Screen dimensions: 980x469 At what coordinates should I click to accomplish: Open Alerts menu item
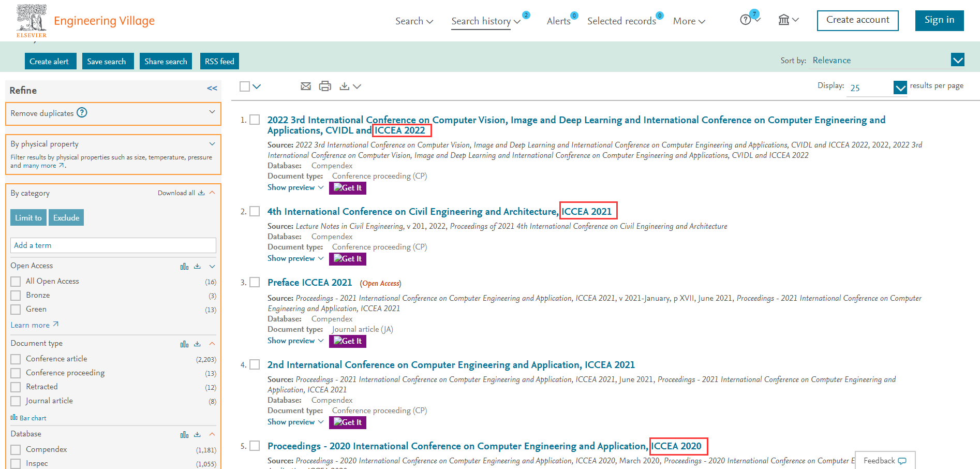point(559,21)
